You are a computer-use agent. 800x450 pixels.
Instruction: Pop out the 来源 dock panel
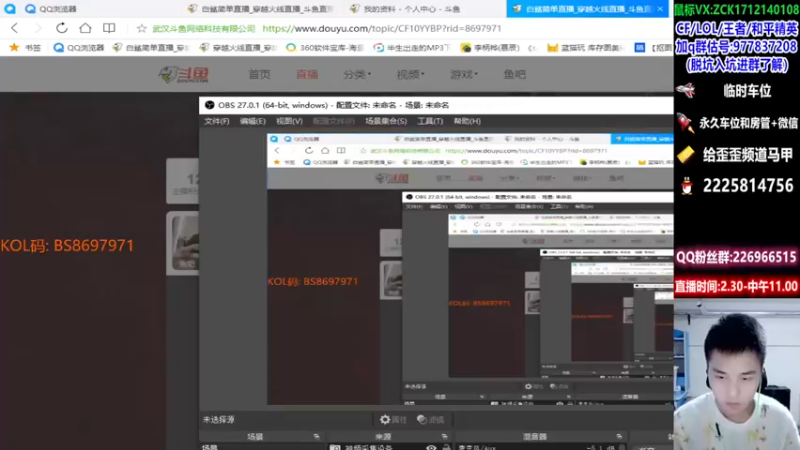pos(444,437)
